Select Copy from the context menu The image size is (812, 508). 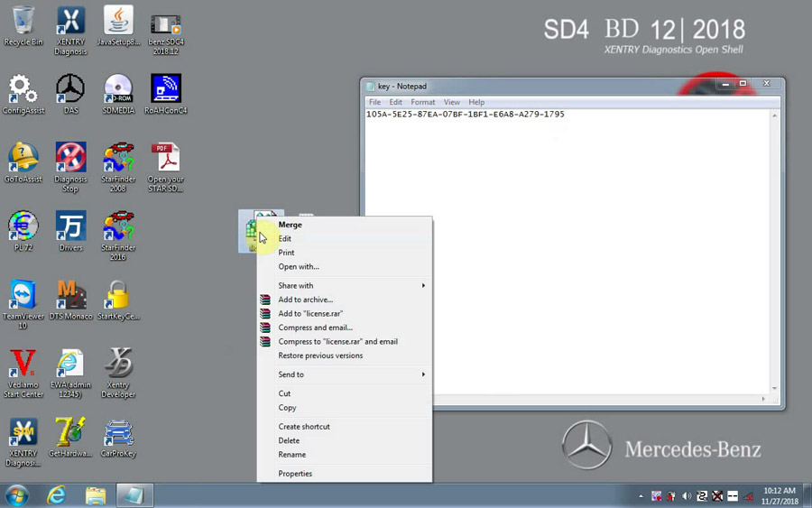(345, 408)
